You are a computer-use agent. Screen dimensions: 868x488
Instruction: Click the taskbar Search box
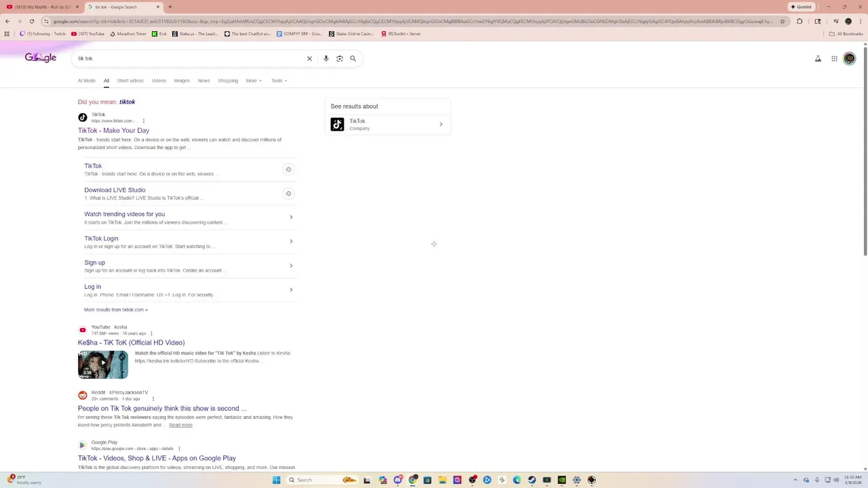point(323,480)
